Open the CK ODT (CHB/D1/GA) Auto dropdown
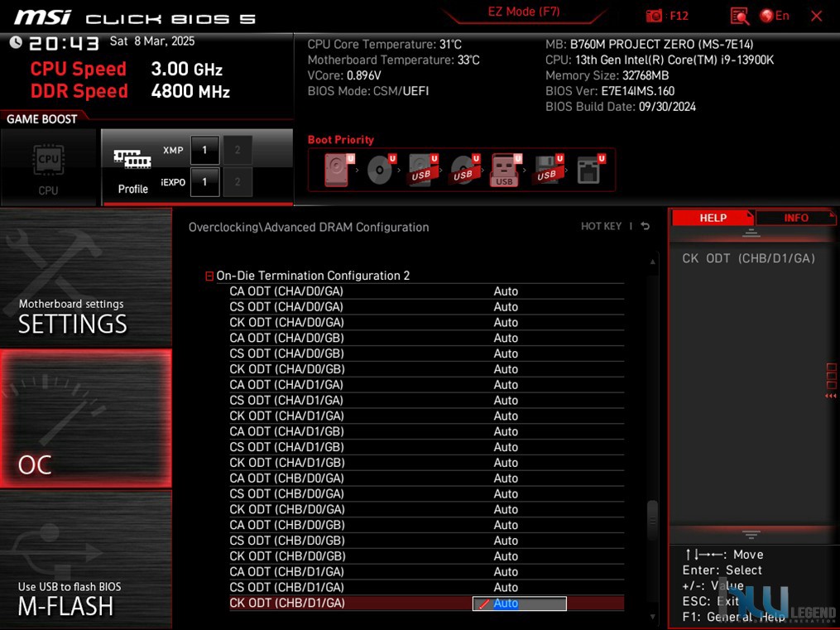The width and height of the screenshot is (840, 630). [519, 604]
